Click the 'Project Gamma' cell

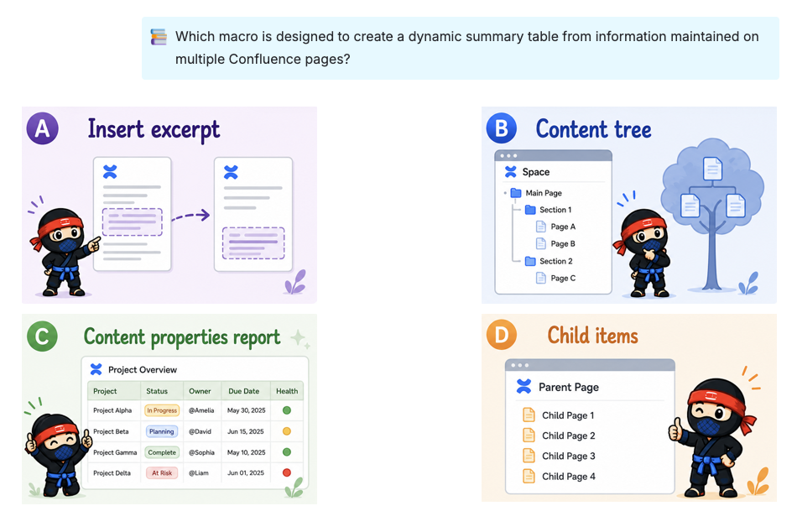(x=115, y=452)
